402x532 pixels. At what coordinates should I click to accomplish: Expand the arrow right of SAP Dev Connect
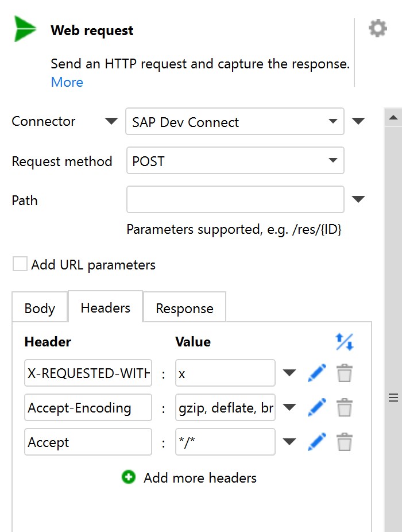click(x=358, y=121)
